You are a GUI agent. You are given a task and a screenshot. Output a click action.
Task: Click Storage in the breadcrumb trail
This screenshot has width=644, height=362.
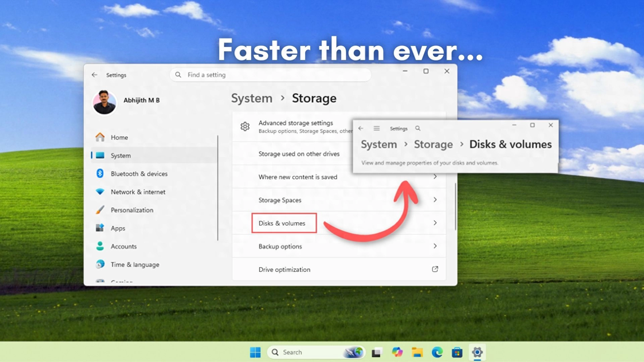coord(433,144)
